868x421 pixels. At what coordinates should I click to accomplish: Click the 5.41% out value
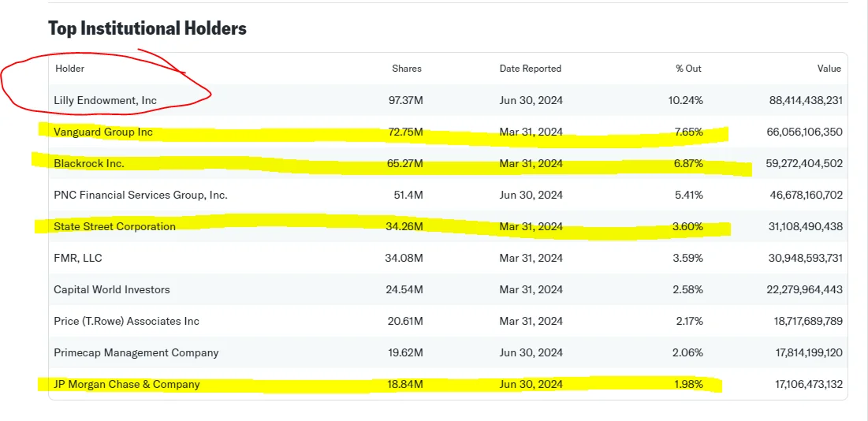point(690,196)
